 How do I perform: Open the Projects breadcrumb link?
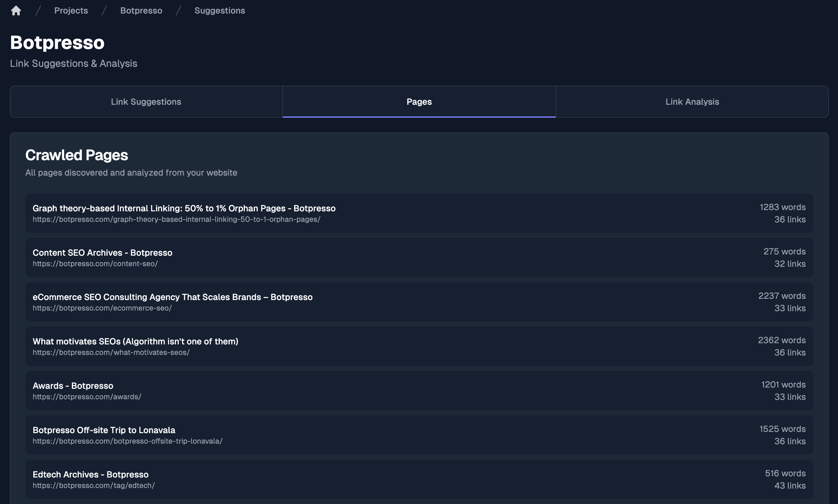tap(71, 10)
